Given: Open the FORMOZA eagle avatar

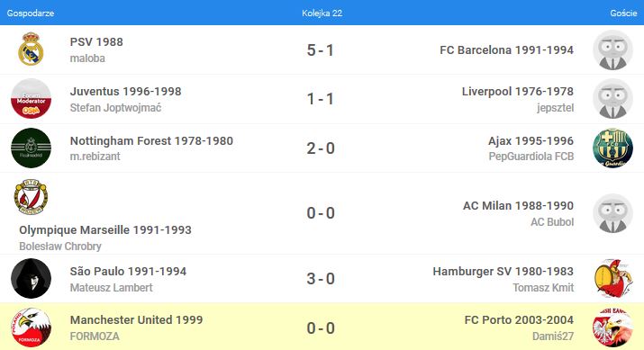Looking at the screenshot, I should 31,328.
